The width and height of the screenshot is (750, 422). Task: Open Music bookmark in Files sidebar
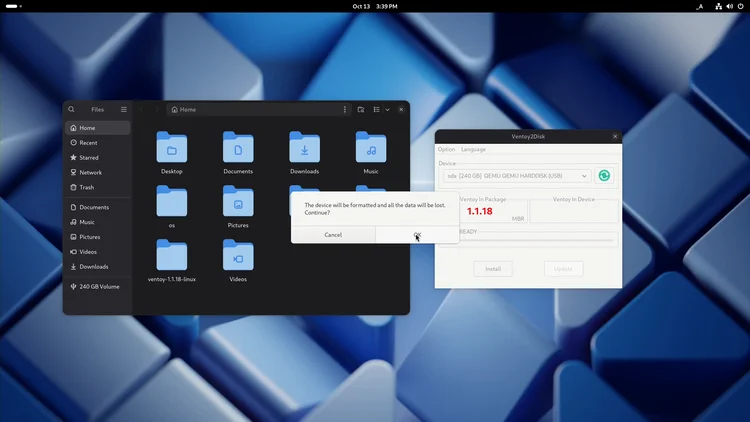coord(98,222)
